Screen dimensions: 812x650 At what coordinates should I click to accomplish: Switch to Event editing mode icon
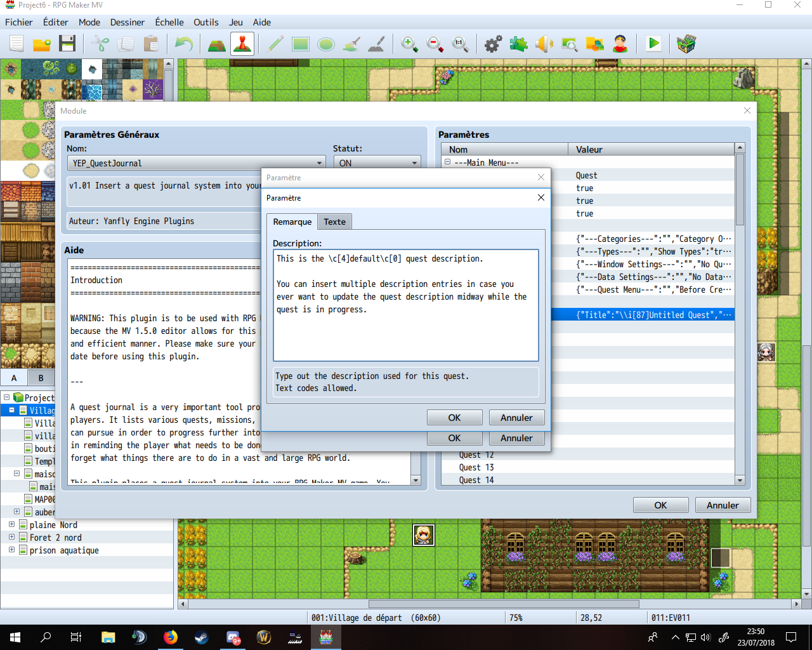tap(242, 44)
